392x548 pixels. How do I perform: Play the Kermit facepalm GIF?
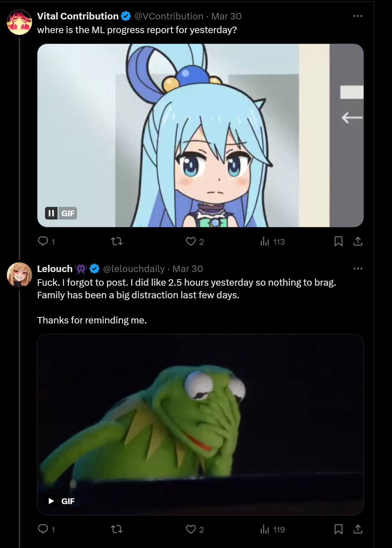pyautogui.click(x=51, y=501)
